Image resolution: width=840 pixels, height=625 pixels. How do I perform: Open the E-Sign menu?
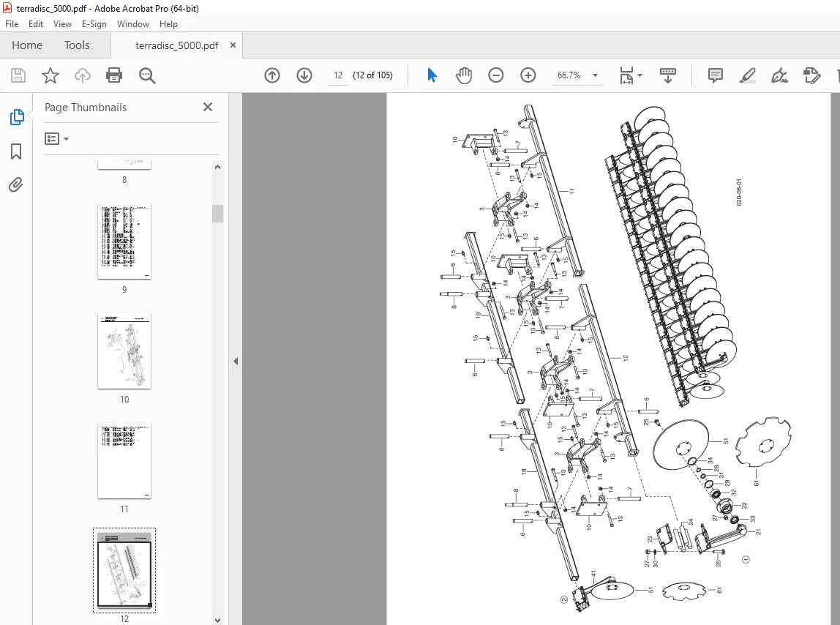click(x=94, y=24)
